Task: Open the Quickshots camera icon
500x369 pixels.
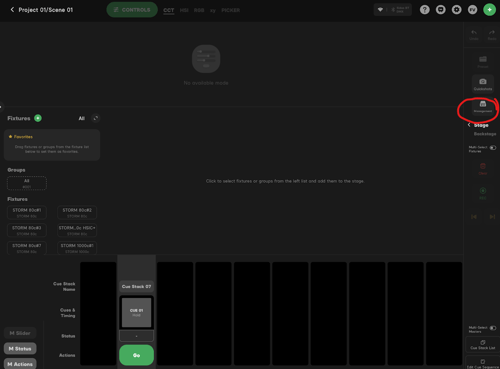Action: tap(483, 84)
